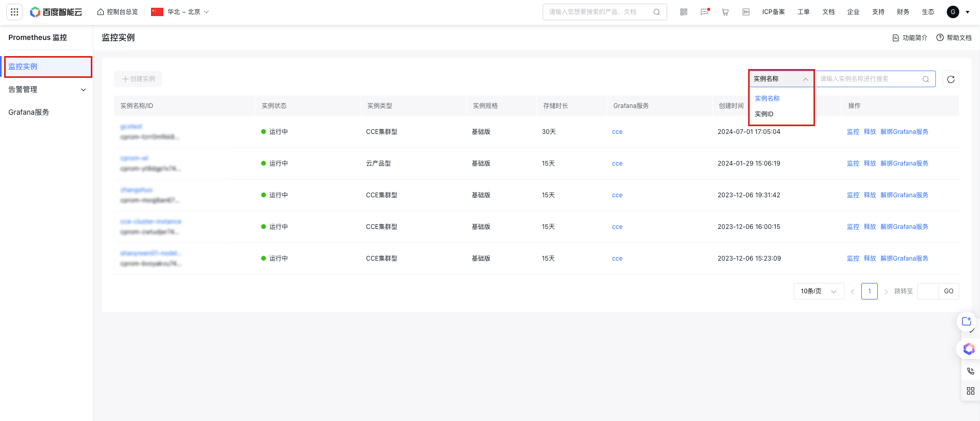Open the product grid menu icon
980x421 pixels.
tap(15, 12)
